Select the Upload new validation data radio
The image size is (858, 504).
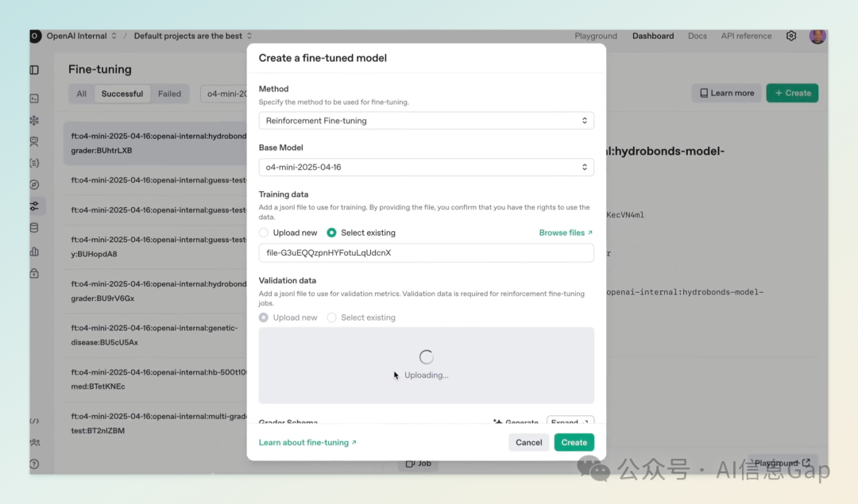(264, 317)
